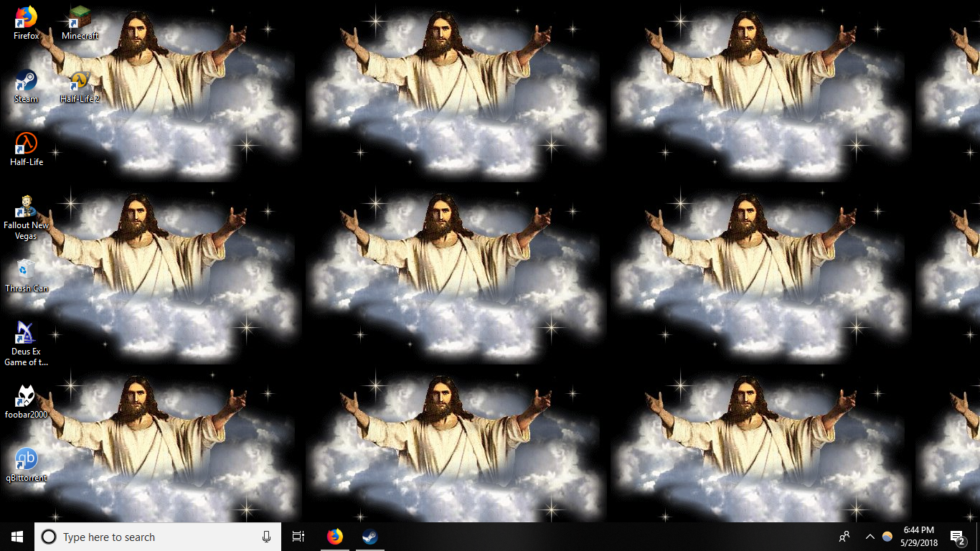Open Firefox from the taskbar
980x551 pixels.
pyautogui.click(x=335, y=537)
